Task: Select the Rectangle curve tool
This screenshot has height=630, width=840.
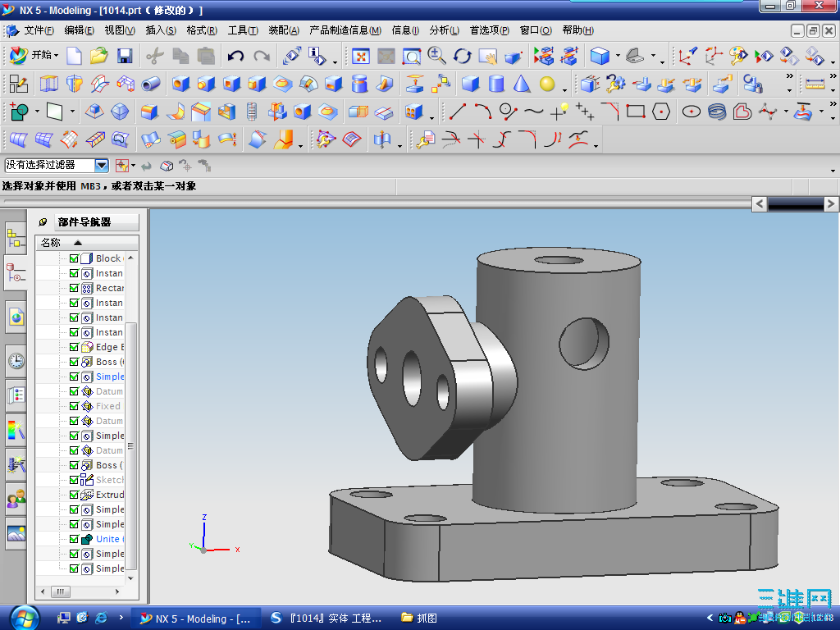Action: point(636,112)
